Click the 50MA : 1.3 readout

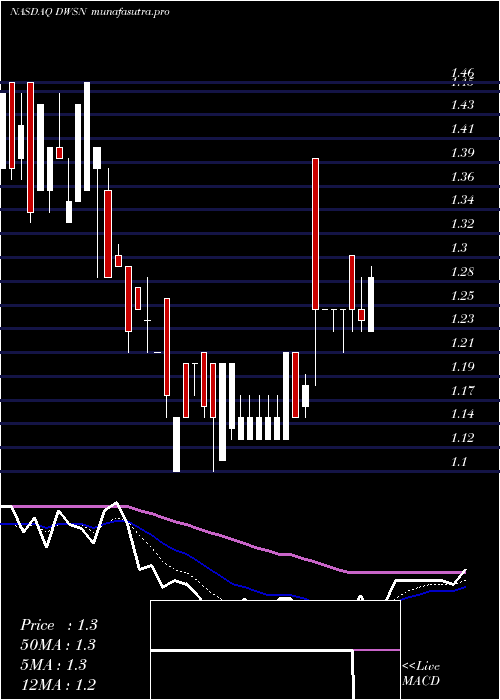tap(58, 645)
